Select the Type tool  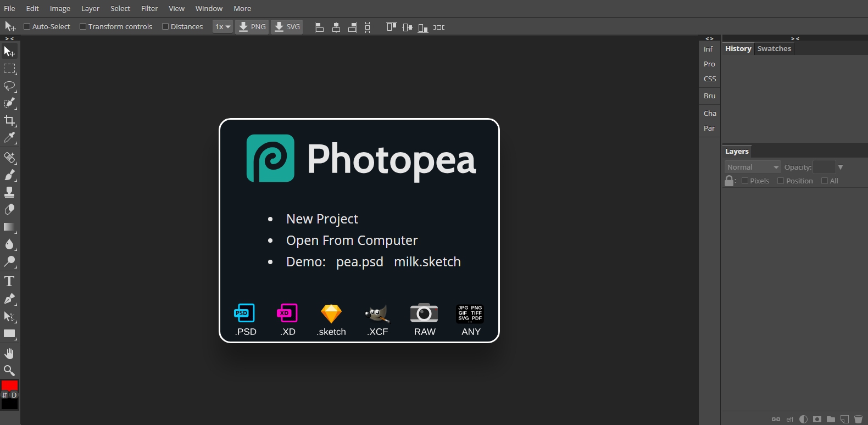tap(9, 282)
